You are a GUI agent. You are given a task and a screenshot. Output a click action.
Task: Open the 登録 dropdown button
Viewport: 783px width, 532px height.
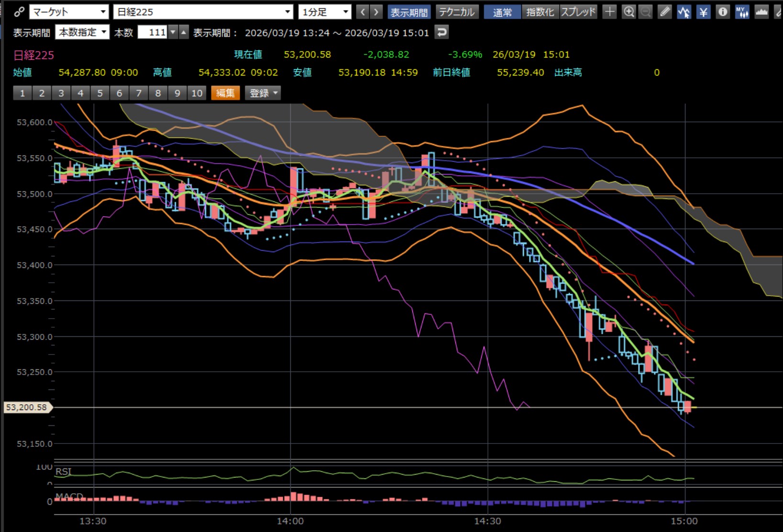(x=263, y=93)
